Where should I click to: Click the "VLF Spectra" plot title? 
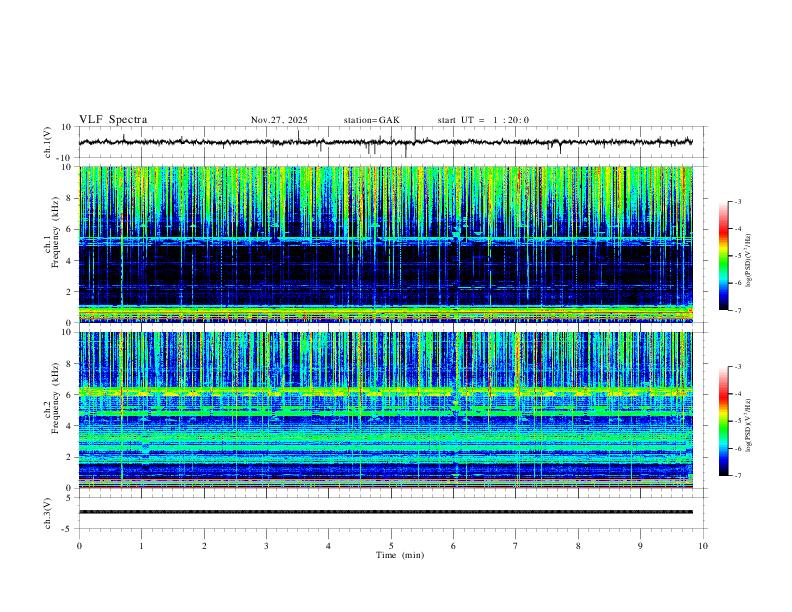tap(113, 120)
